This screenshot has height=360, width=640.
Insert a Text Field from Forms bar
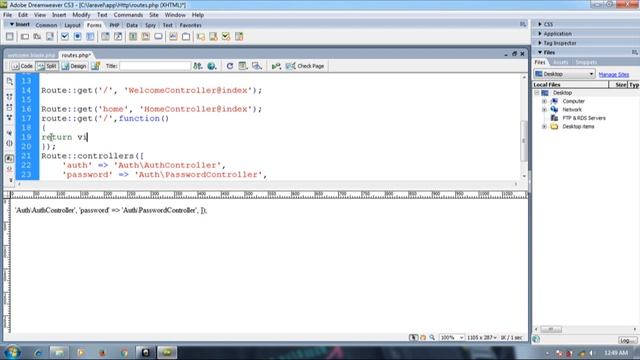pyautogui.click(x=24, y=37)
